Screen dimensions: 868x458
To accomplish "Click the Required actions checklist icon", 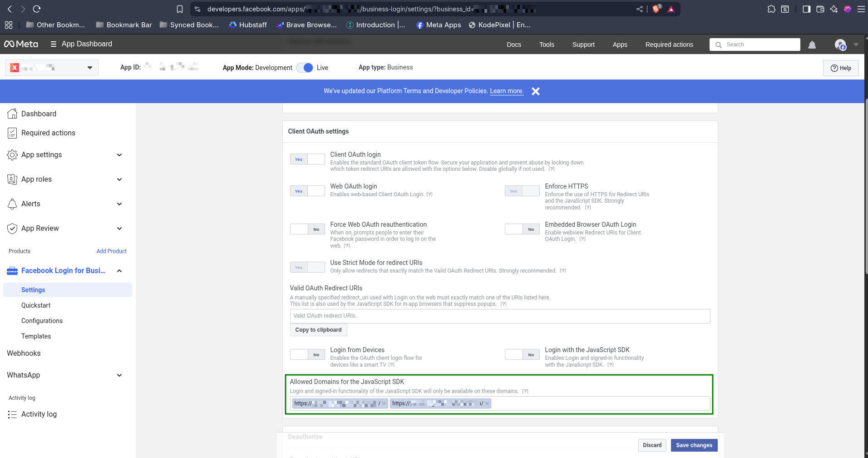I will click(x=12, y=133).
